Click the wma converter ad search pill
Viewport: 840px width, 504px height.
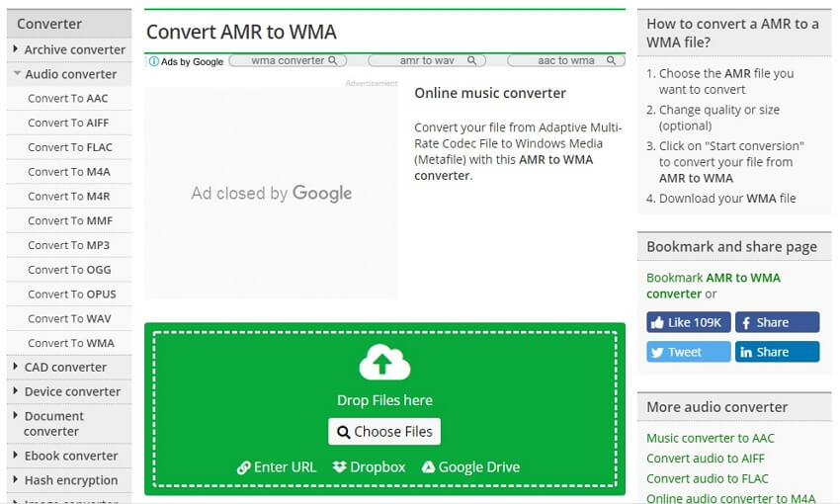(288, 60)
